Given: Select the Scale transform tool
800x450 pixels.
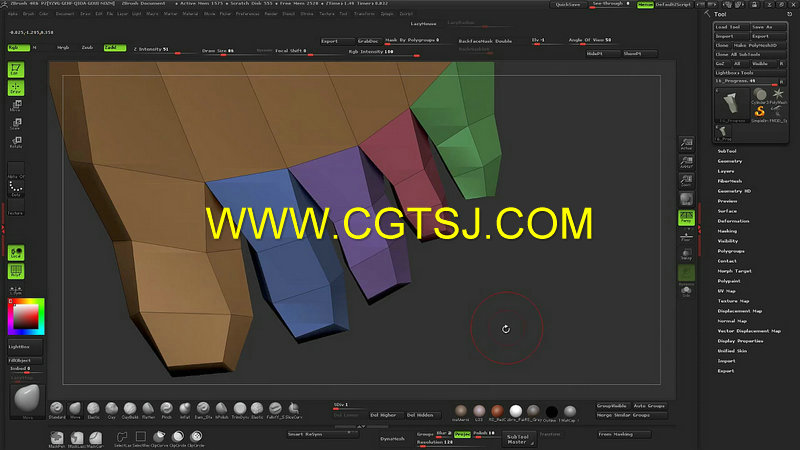Looking at the screenshot, I should [x=16, y=124].
